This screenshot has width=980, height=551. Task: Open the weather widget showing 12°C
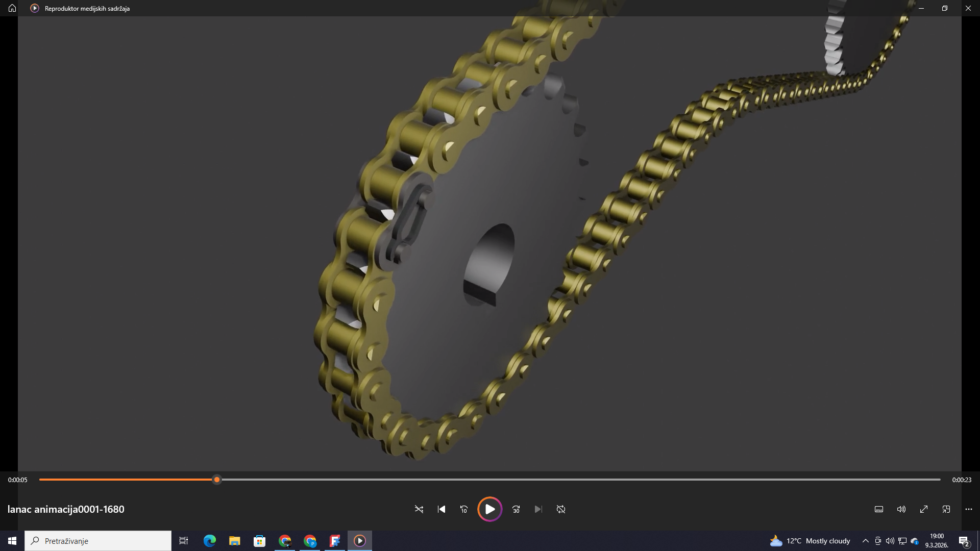click(x=811, y=541)
